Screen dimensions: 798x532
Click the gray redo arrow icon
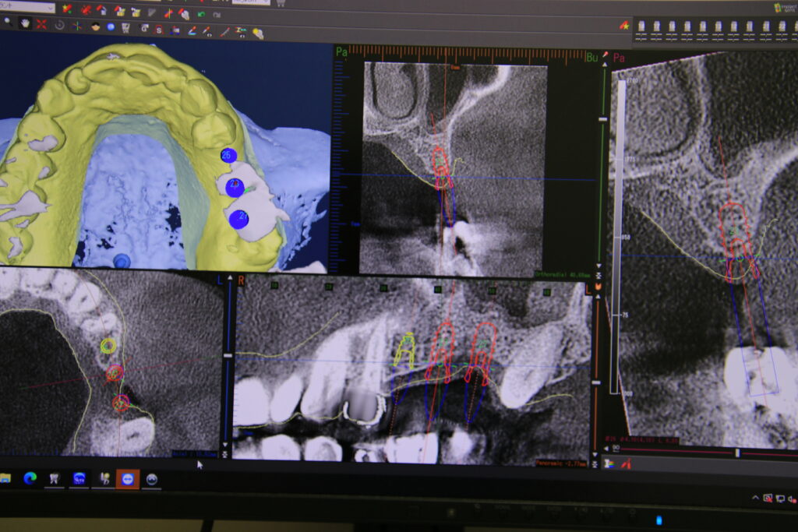pos(217,15)
